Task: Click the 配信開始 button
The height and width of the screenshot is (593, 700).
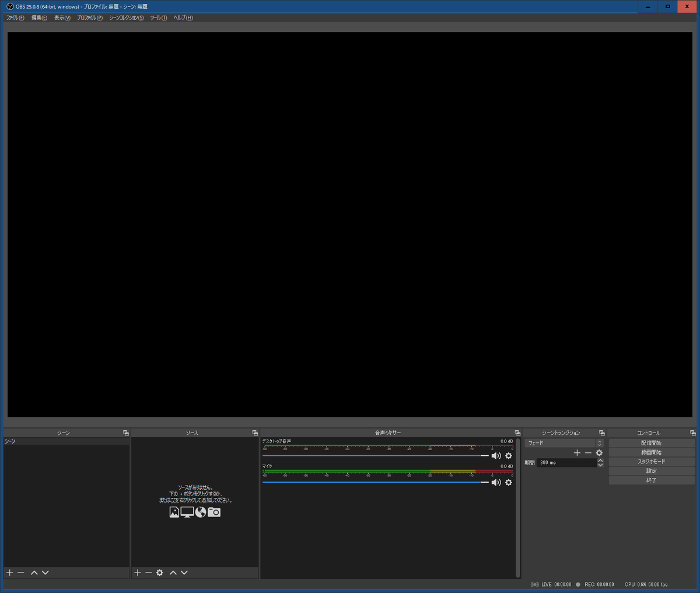Action: [x=652, y=443]
